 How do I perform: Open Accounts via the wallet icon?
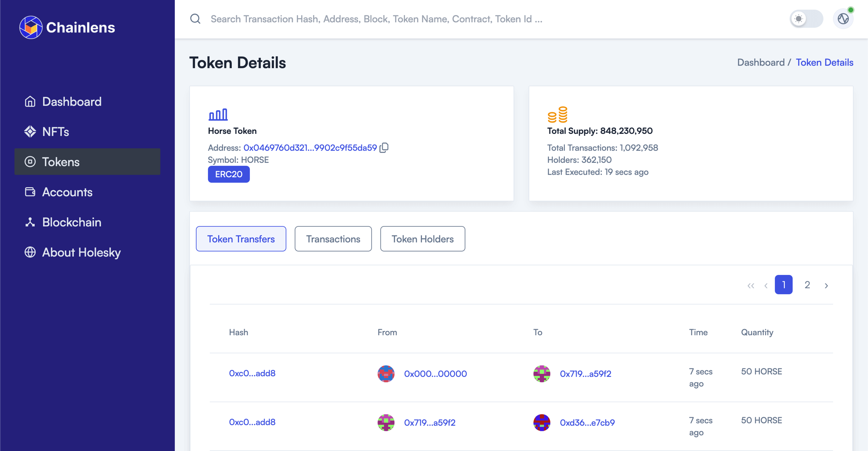click(30, 192)
